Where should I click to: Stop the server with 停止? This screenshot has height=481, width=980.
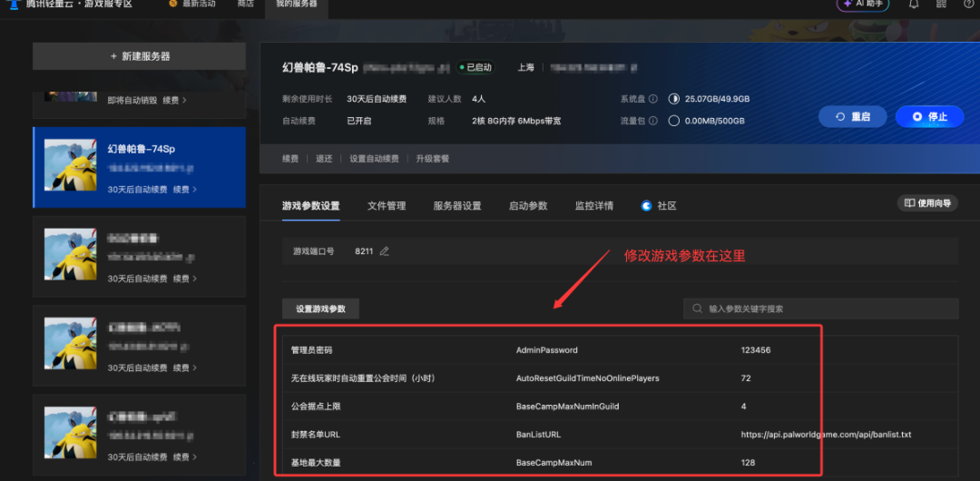pos(929,117)
